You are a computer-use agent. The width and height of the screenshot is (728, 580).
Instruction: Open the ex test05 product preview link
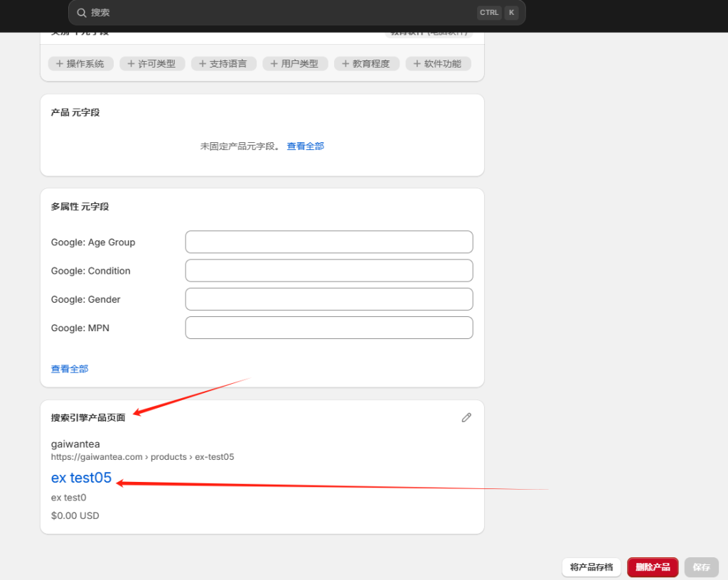coord(80,478)
